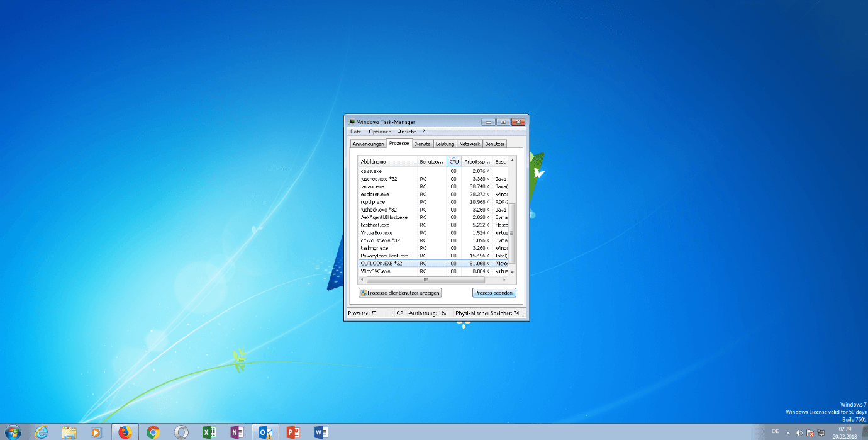The height and width of the screenshot is (440, 868).
Task: Open the Ansicht menu
Action: click(407, 132)
